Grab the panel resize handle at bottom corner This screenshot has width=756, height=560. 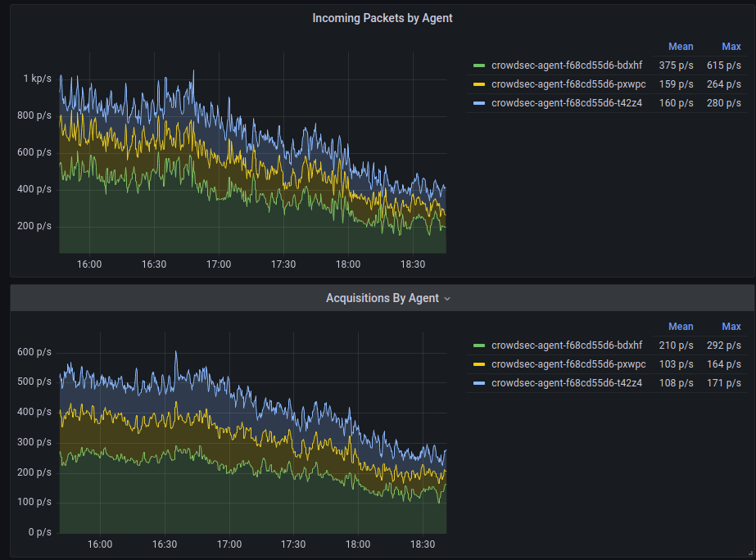click(750, 555)
